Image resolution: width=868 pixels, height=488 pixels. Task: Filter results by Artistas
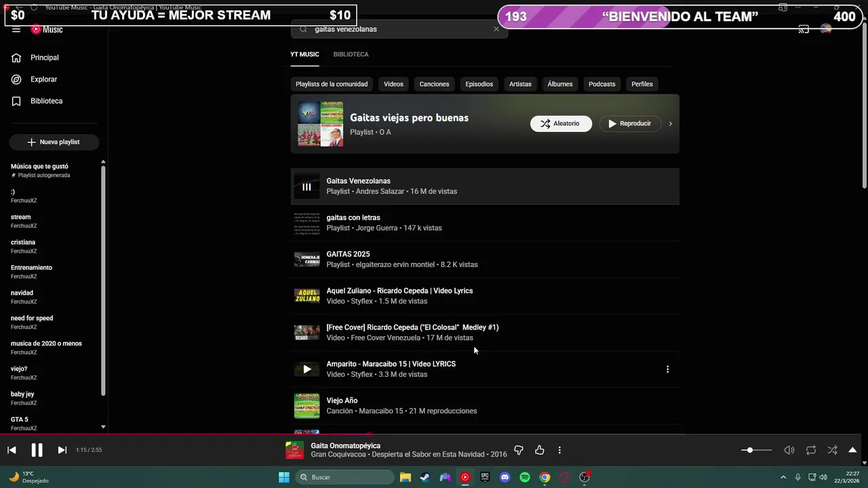[520, 84]
